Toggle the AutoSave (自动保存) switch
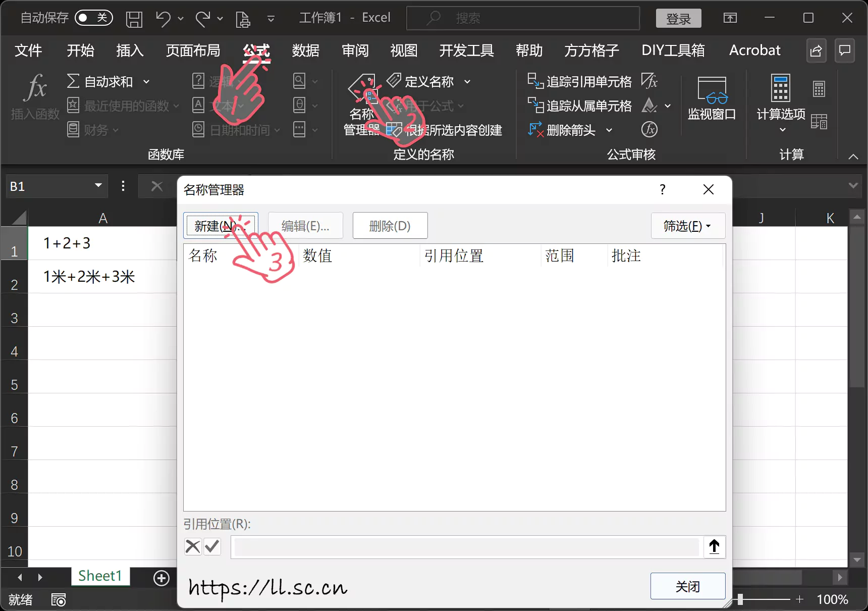This screenshot has width=868, height=611. [93, 18]
